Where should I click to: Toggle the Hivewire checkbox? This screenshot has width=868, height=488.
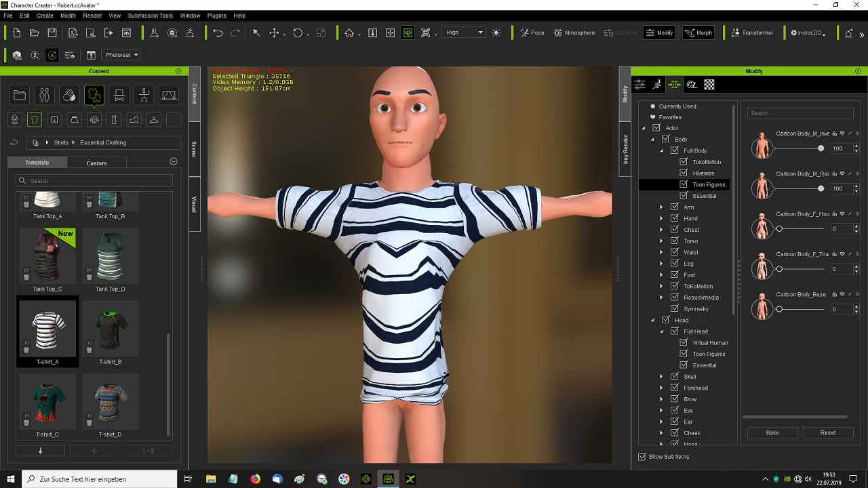click(684, 174)
